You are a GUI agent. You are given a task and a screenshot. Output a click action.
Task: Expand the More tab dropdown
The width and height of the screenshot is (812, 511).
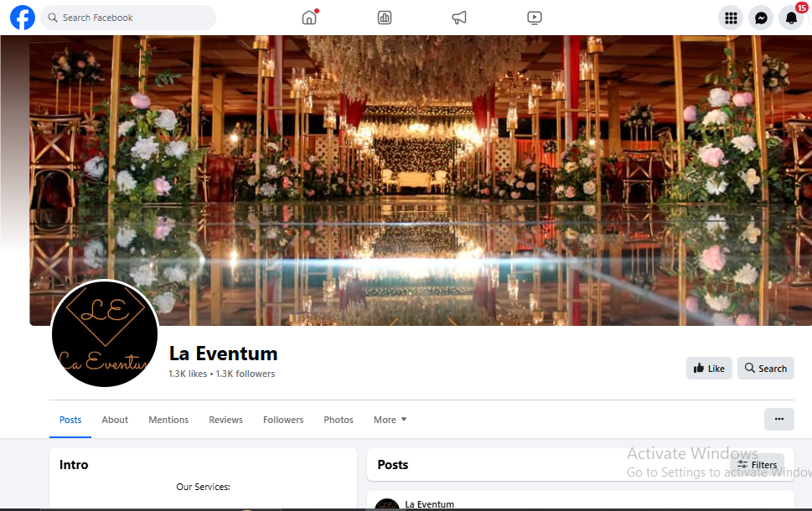(x=390, y=420)
